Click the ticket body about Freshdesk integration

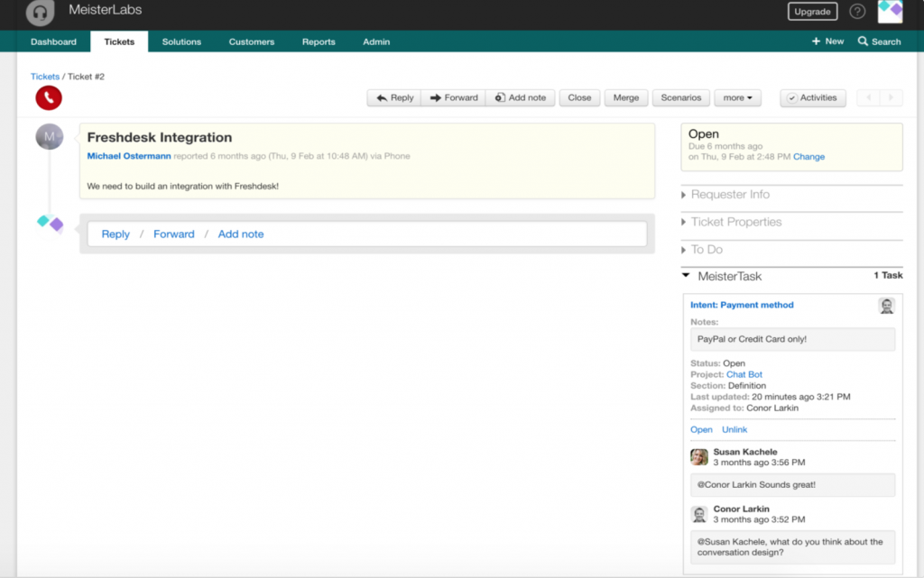(x=182, y=187)
